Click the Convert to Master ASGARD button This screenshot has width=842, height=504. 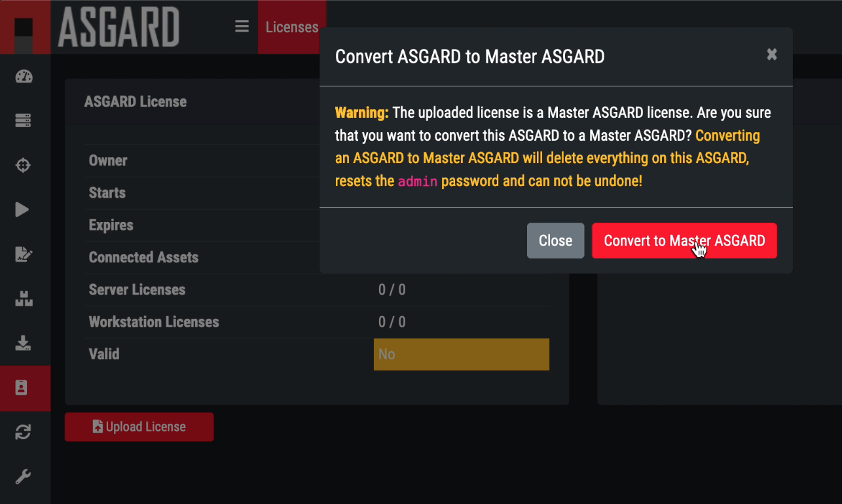pyautogui.click(x=684, y=241)
